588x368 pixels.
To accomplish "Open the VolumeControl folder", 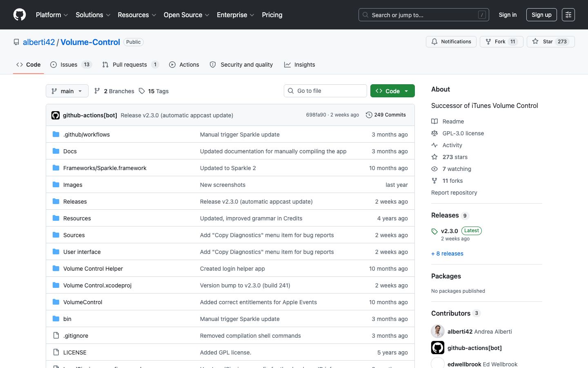I will (83, 302).
